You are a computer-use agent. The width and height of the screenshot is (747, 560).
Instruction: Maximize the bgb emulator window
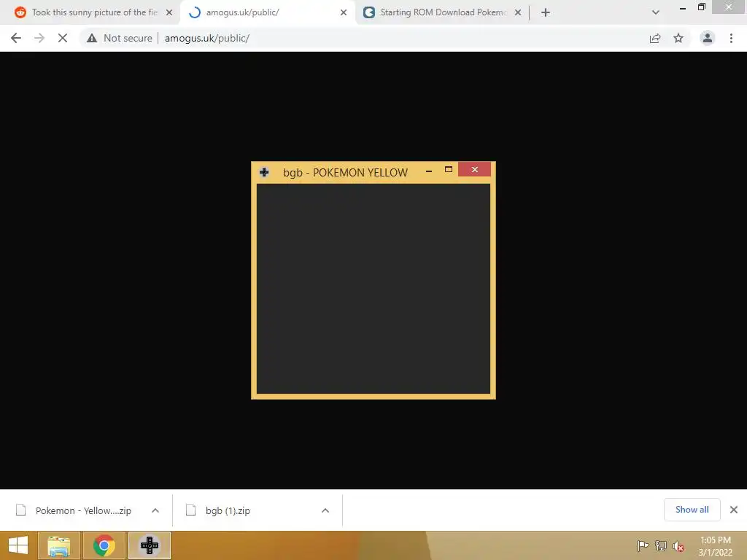point(449,169)
